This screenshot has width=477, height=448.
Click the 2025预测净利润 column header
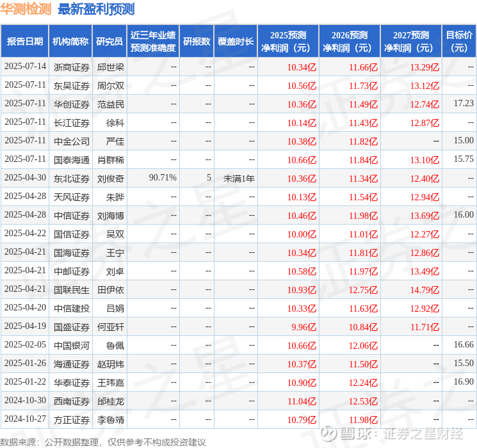pos(288,41)
